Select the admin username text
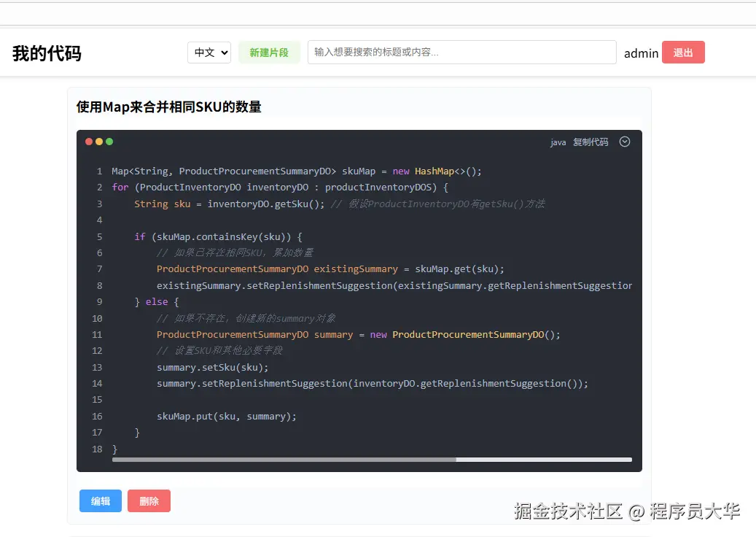 pyautogui.click(x=641, y=53)
